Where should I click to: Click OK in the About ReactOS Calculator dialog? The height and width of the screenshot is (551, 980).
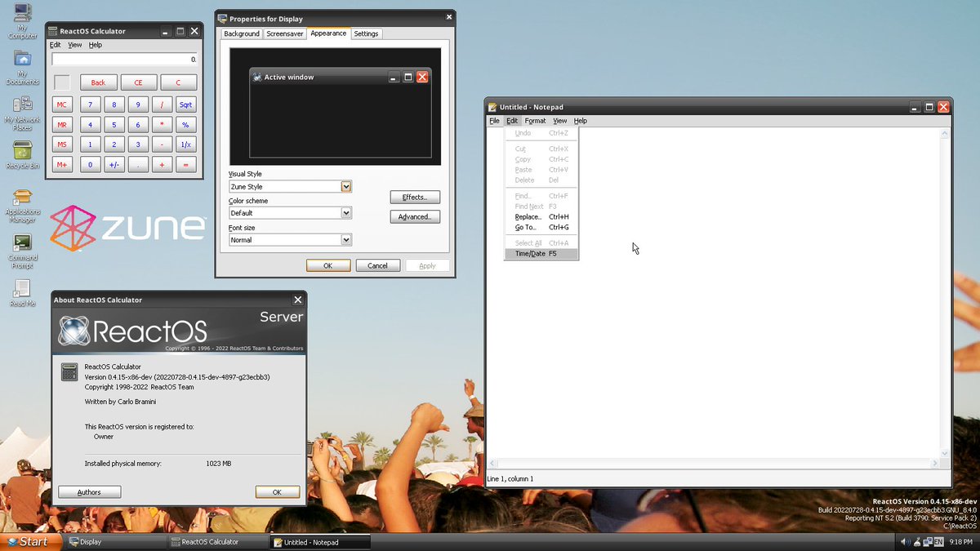pos(277,492)
